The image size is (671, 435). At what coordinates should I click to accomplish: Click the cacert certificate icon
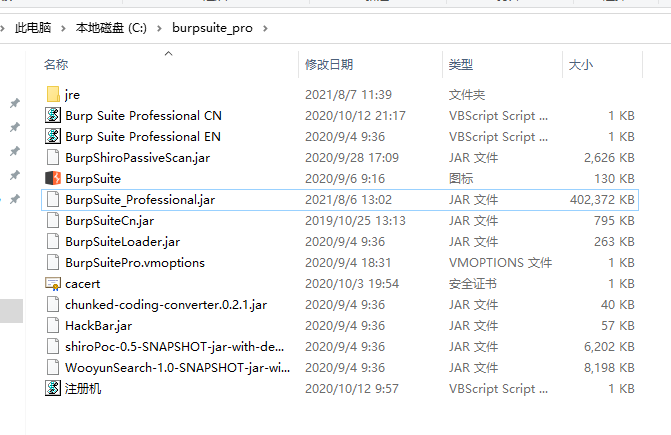[x=53, y=284]
